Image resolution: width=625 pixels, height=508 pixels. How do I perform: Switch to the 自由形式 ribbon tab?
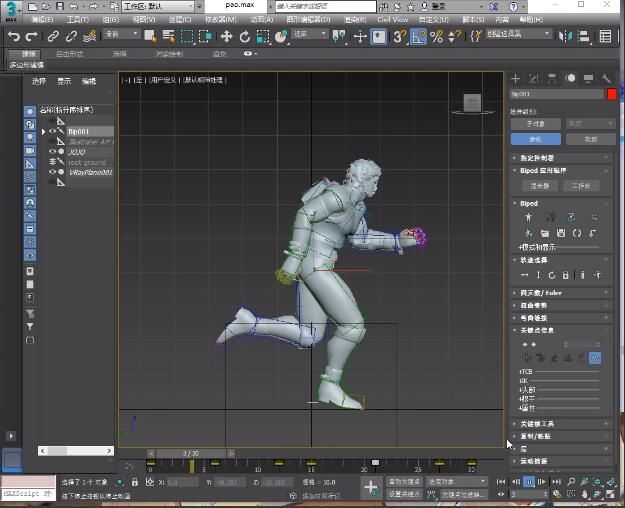point(69,54)
